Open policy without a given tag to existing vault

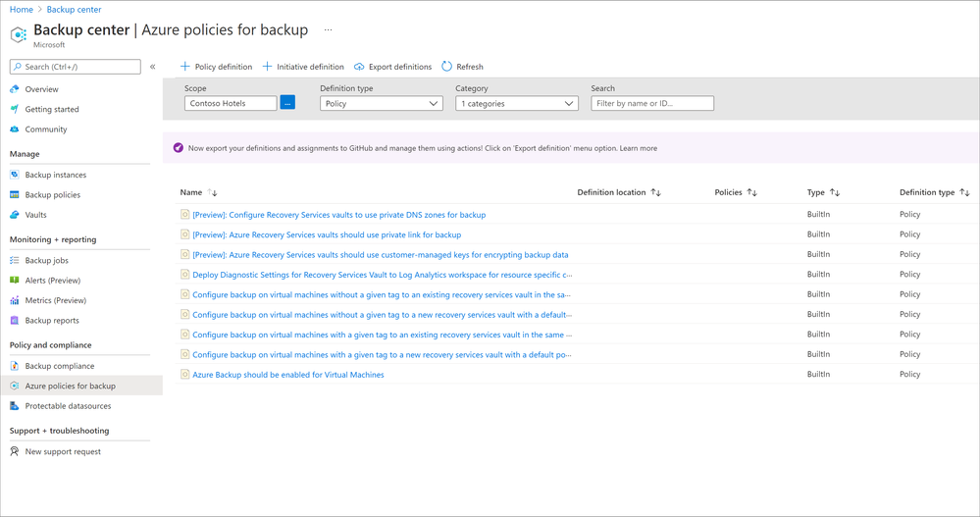(x=382, y=295)
